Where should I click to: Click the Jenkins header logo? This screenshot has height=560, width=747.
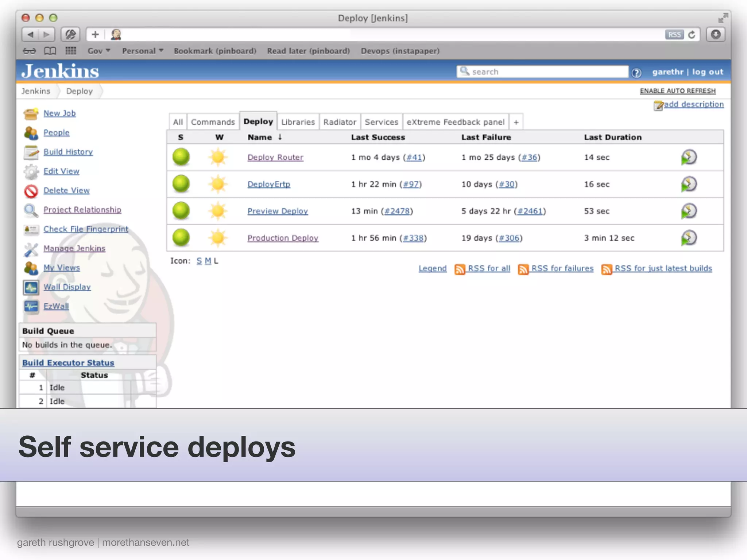pos(60,71)
